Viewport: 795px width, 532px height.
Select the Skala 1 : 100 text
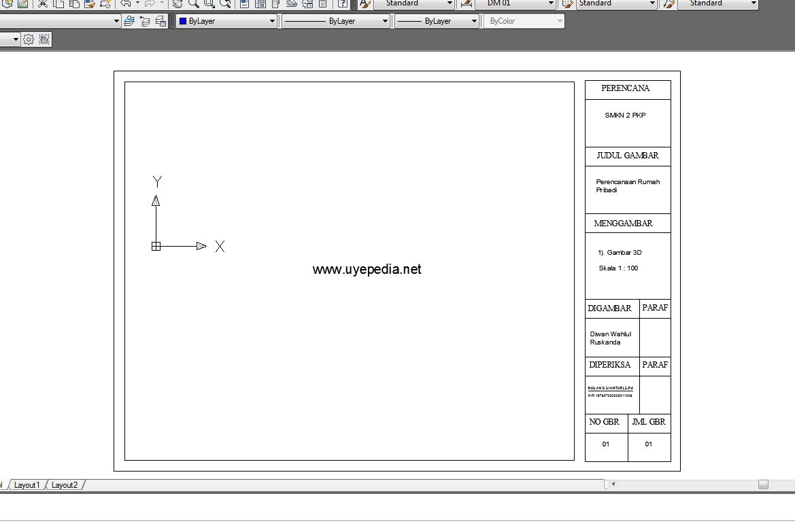[x=618, y=268]
